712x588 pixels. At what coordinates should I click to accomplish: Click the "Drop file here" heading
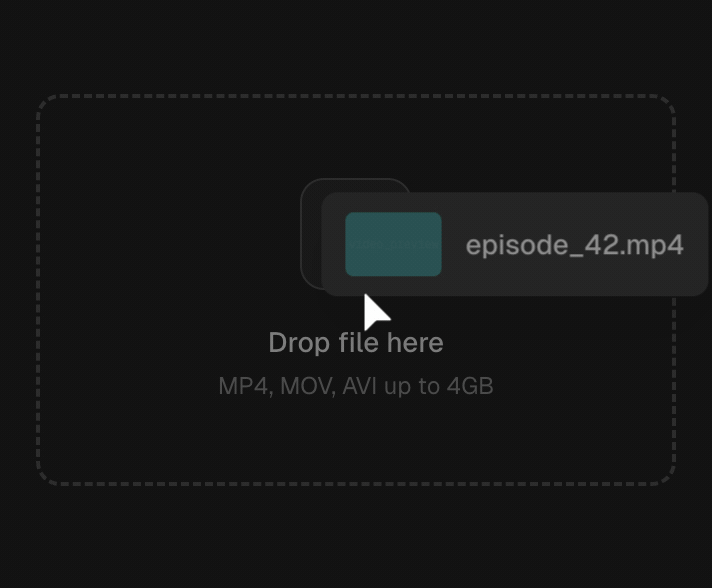tap(356, 342)
